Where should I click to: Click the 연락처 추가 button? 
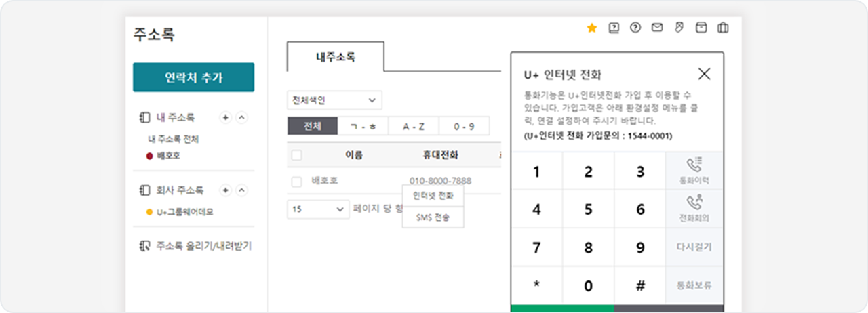[193, 77]
